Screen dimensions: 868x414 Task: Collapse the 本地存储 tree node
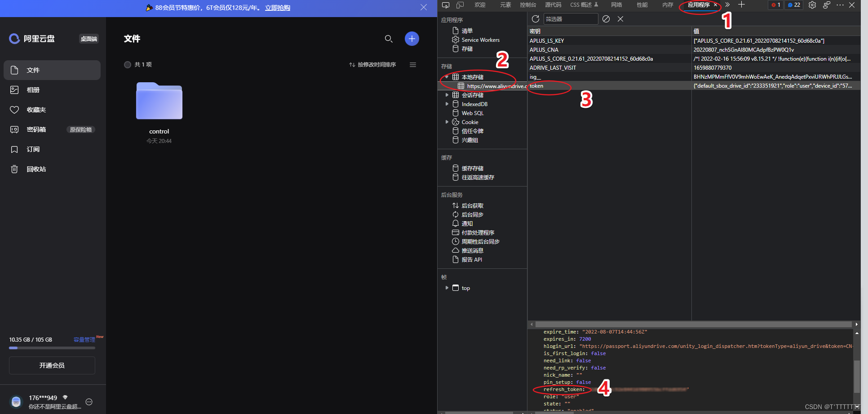(447, 77)
